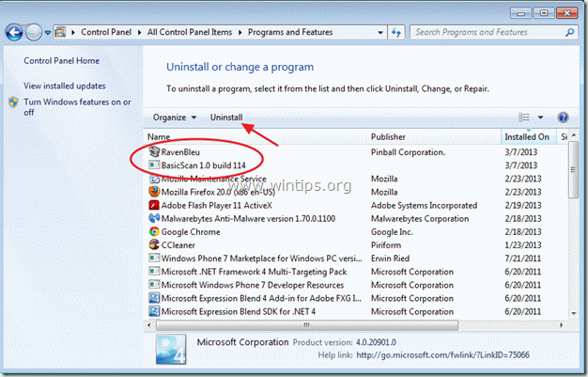Screen dimensions: 588x377
Task: Click the vertical scrollbar thumb
Action: pyautogui.click(x=573, y=170)
